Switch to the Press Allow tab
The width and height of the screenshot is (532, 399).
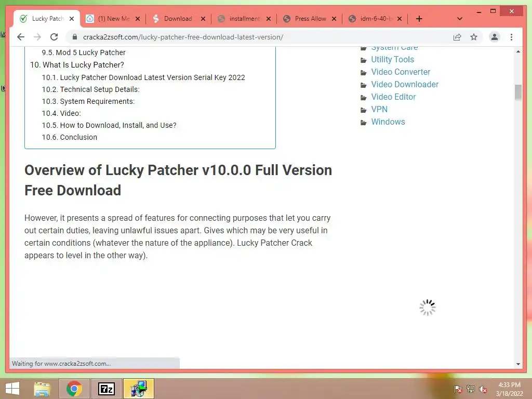(x=310, y=19)
